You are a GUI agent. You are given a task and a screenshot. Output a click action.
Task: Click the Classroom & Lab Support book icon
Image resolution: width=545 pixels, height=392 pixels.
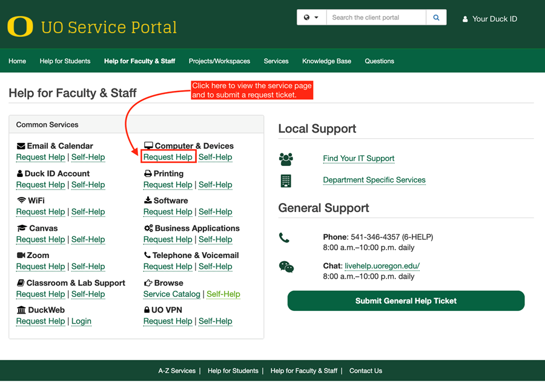pos(21,283)
